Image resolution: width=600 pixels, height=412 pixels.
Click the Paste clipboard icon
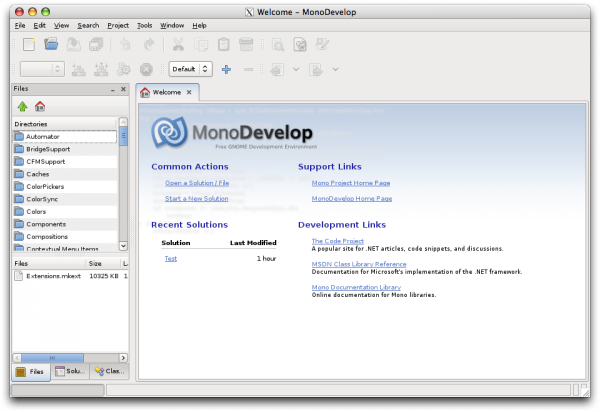[223, 44]
